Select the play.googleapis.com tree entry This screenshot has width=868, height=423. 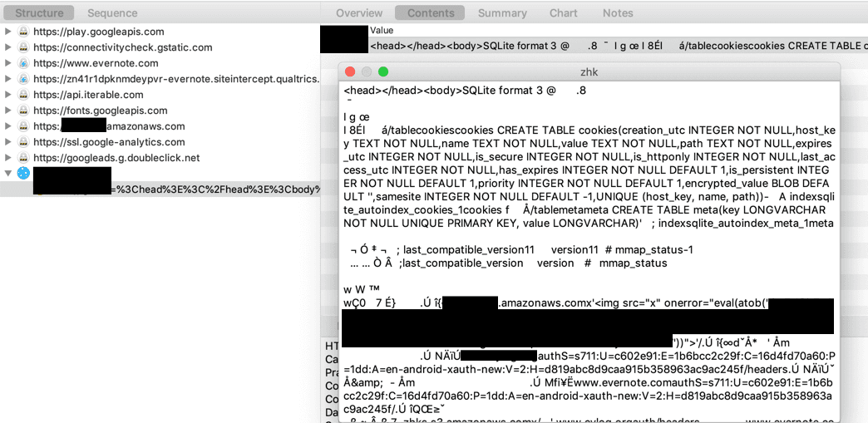(99, 32)
